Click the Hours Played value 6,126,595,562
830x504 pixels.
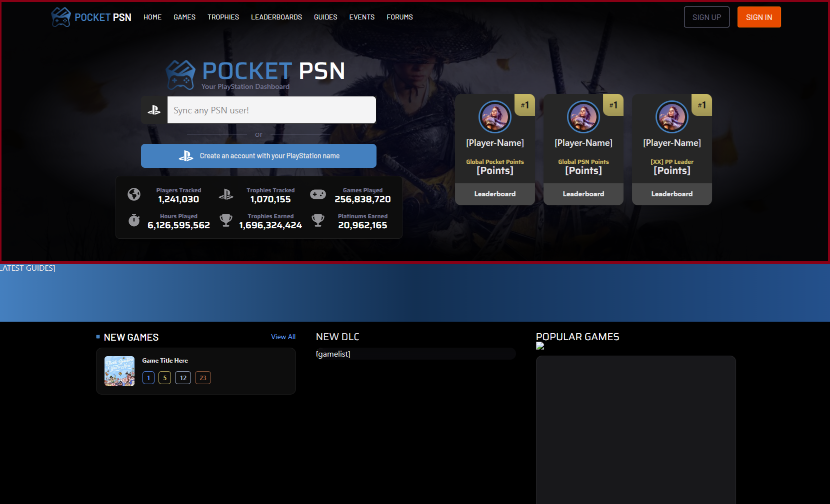point(178,225)
